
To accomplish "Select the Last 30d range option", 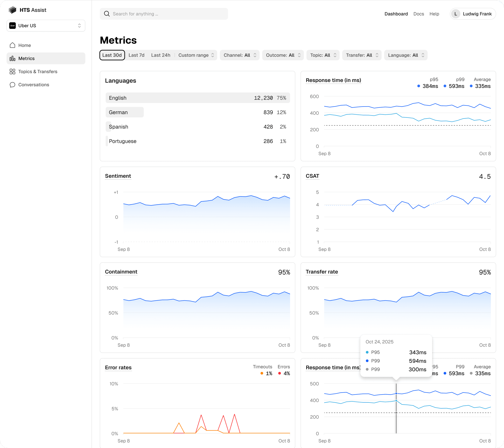I will (112, 55).
